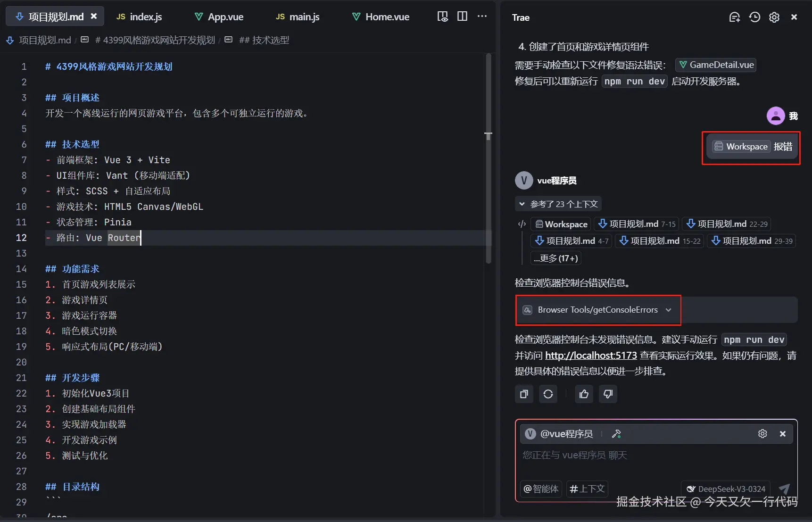Open the vue程序员 agent settings gear

click(762, 434)
